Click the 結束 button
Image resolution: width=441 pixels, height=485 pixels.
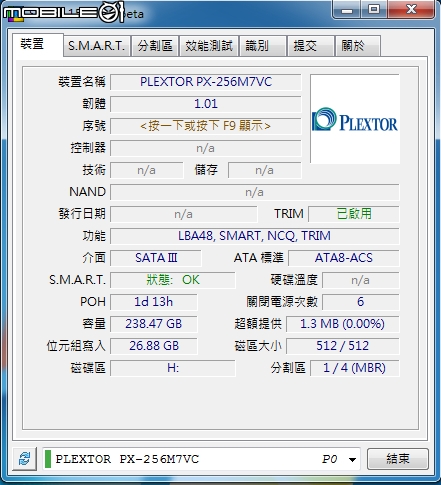[398, 459]
